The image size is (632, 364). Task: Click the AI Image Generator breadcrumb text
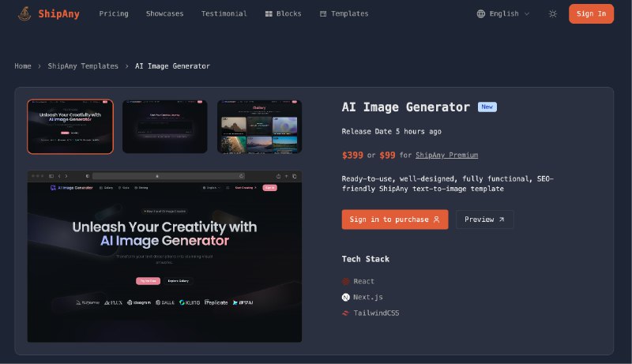pos(172,66)
